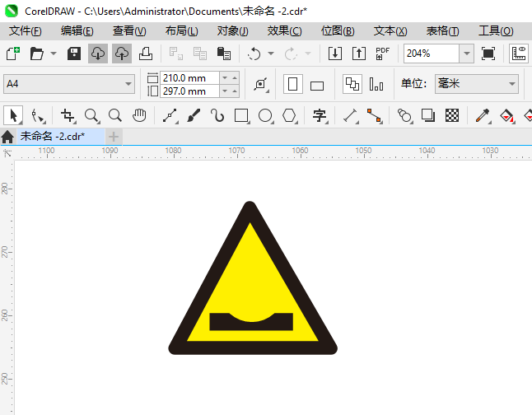Select the Blend effects tool
Image resolution: width=532 pixels, height=415 pixels.
405,115
